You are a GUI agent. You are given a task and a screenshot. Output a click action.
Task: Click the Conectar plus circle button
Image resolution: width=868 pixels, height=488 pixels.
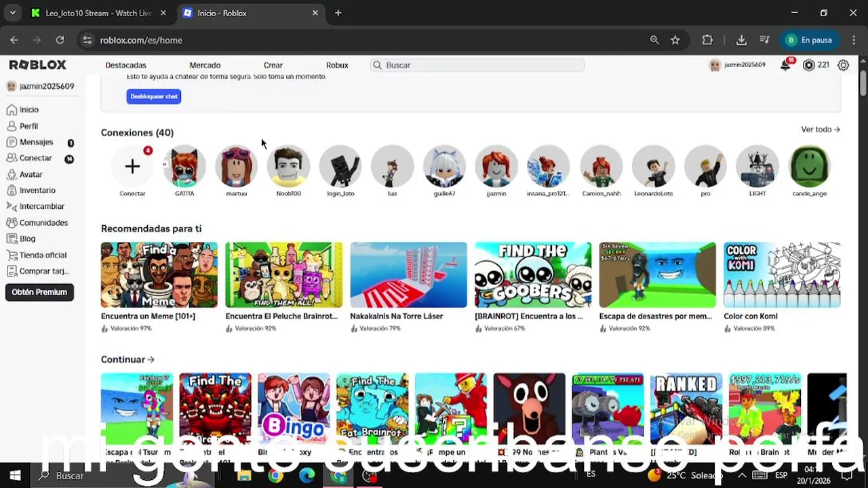click(x=132, y=166)
